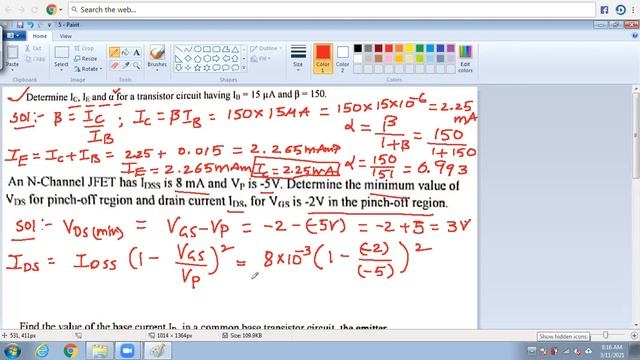Click the Resize command
Screen dimensions: 640x360
point(86,59)
